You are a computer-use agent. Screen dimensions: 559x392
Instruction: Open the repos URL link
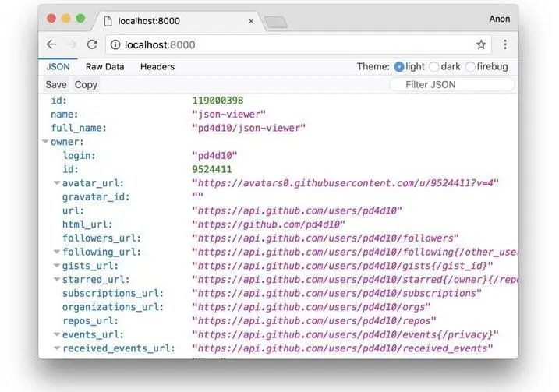314,321
